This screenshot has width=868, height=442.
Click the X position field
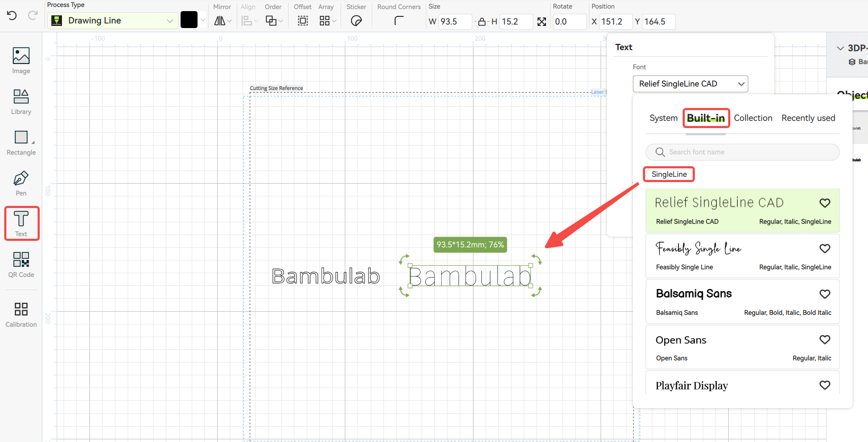pos(615,22)
